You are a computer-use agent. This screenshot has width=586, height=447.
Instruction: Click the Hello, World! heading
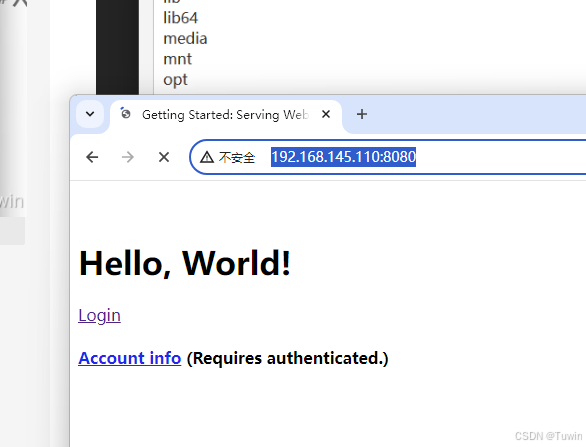(185, 264)
